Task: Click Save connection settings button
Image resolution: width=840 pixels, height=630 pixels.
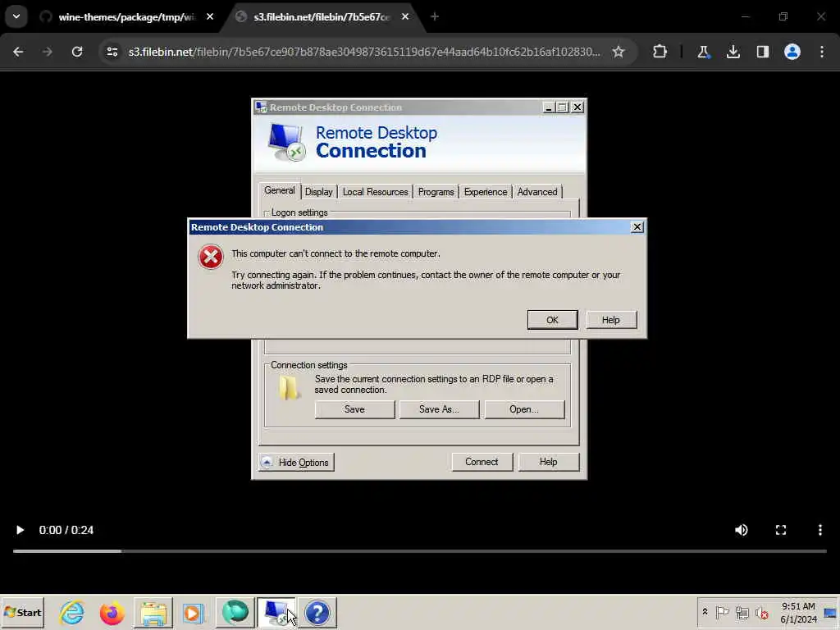Action: (x=354, y=409)
